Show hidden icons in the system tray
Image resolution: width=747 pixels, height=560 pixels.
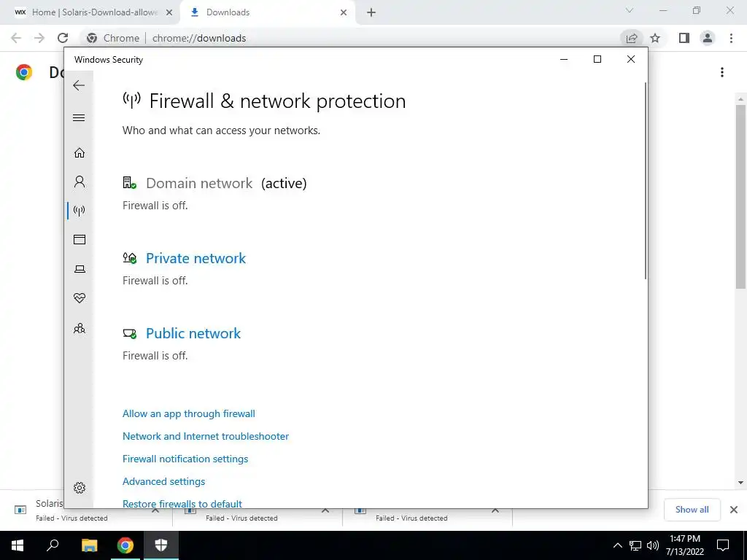point(617,545)
